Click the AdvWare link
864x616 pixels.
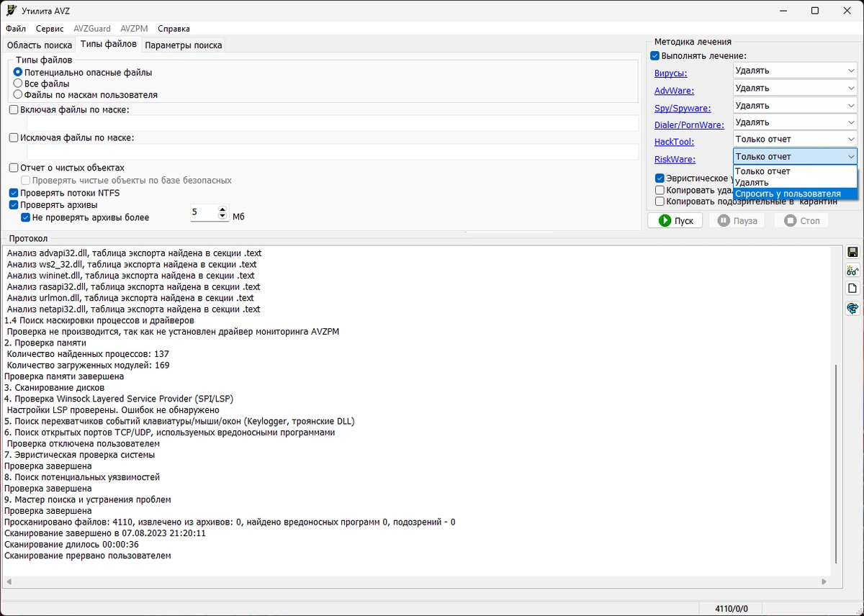click(x=675, y=91)
